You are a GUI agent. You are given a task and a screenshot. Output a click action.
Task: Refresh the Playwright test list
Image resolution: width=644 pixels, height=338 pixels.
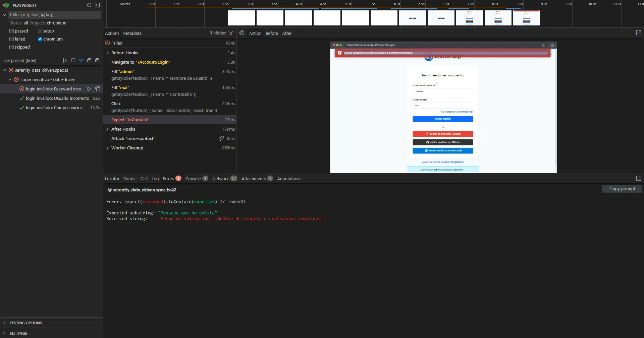[89, 5]
